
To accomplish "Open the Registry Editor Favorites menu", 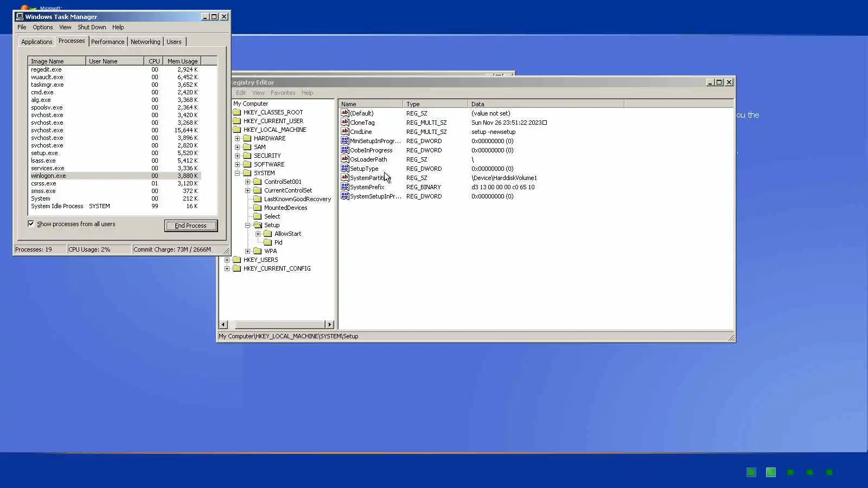I will [x=283, y=93].
